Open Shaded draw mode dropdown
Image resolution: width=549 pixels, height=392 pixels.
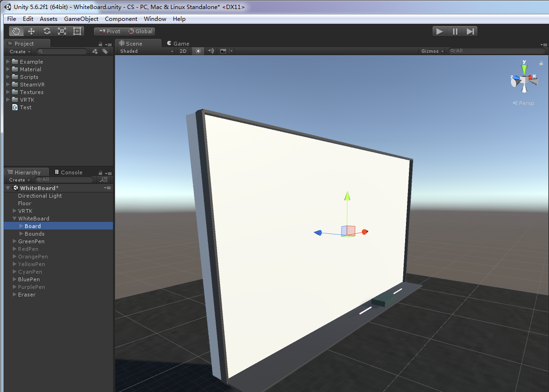[146, 51]
